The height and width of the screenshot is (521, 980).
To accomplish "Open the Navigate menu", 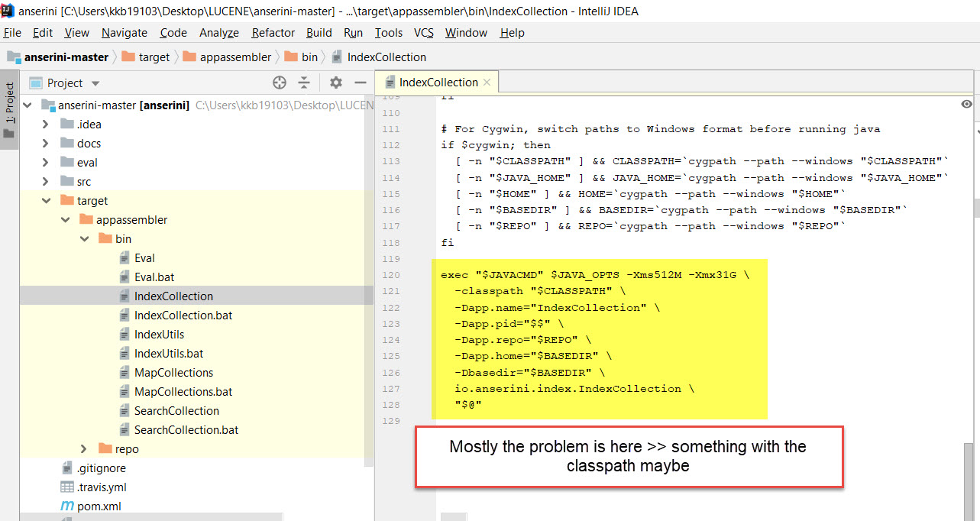I will [125, 33].
